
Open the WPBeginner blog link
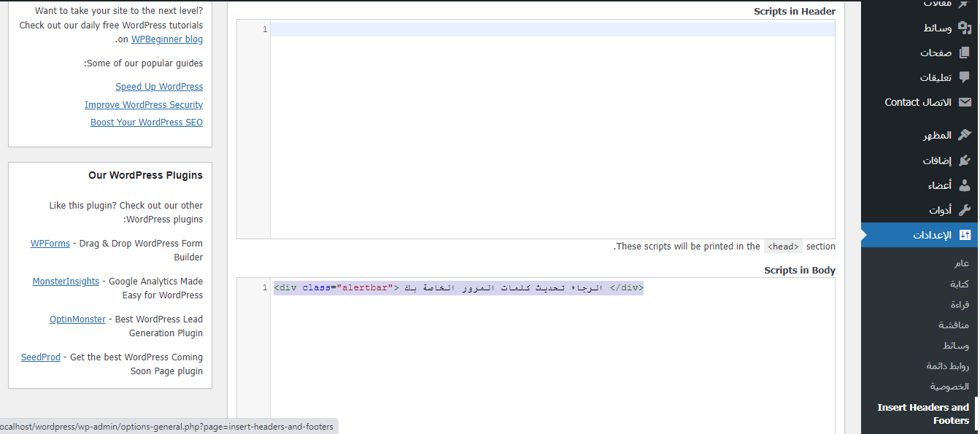167,39
